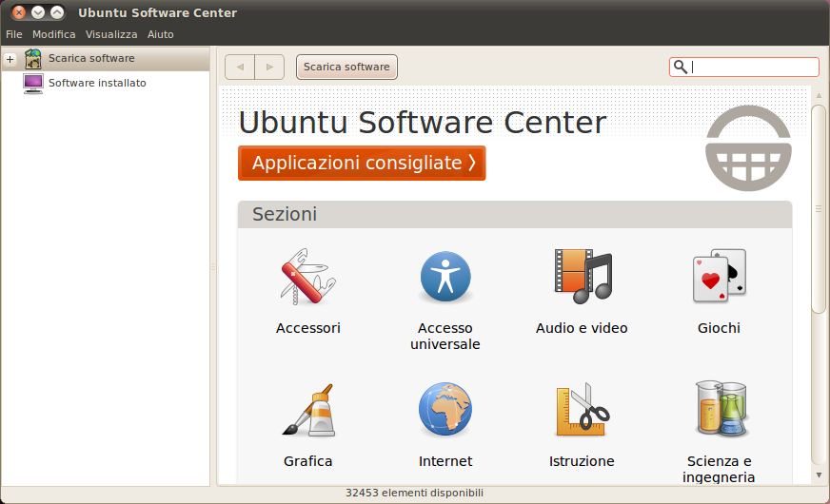Image resolution: width=830 pixels, height=504 pixels.
Task: Click the Scarica software sidebar icon
Action: (32, 59)
